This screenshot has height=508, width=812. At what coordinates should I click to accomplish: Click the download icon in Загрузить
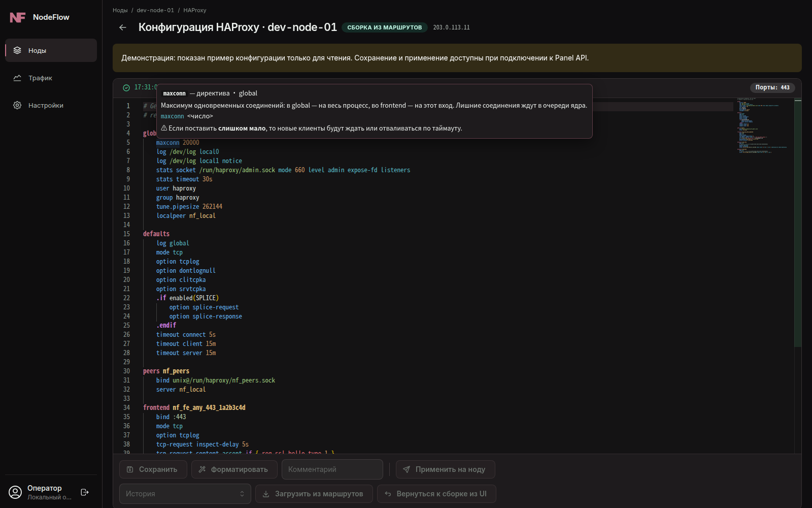tap(266, 494)
